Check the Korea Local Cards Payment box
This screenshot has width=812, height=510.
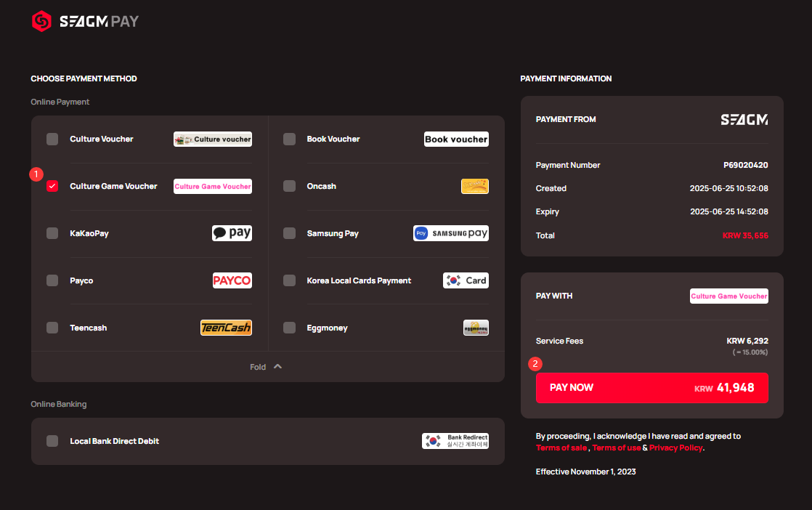click(x=290, y=280)
